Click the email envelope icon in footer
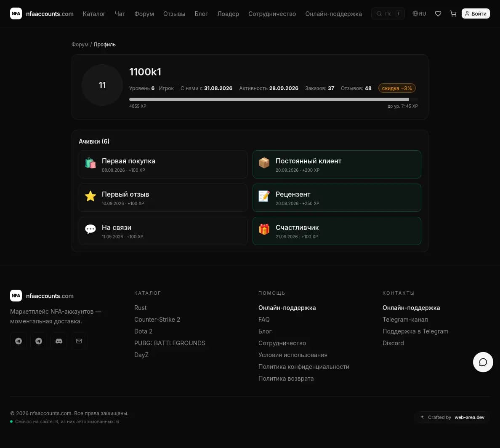Screen dimensions: 500x448 (x=79, y=341)
